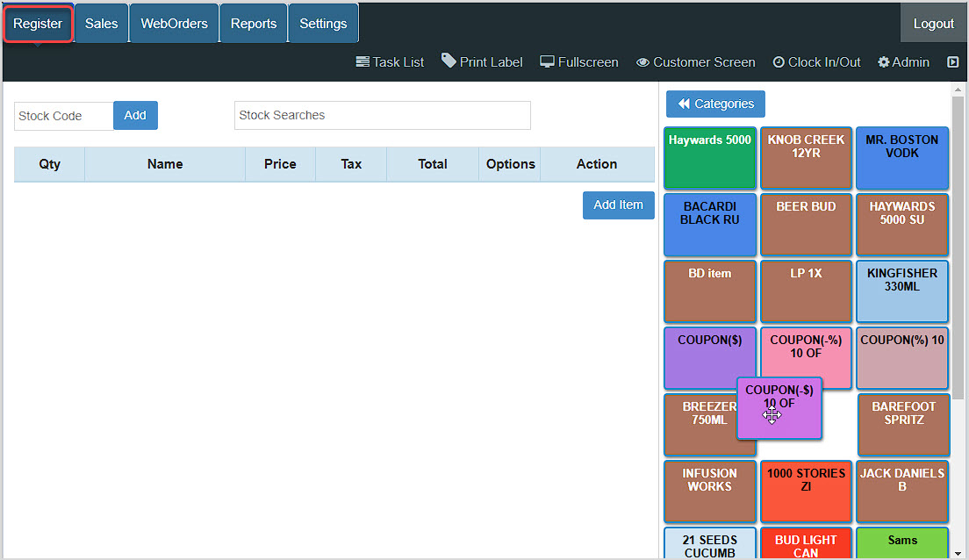This screenshot has height=560, width=969.
Task: Collapse back to Categories list
Action: pos(715,104)
